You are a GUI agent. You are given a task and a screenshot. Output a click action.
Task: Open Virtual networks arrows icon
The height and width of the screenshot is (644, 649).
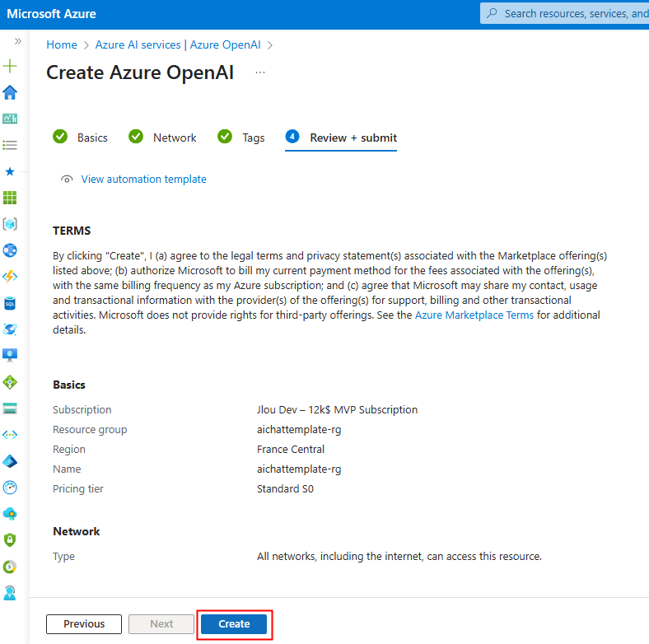click(x=10, y=435)
